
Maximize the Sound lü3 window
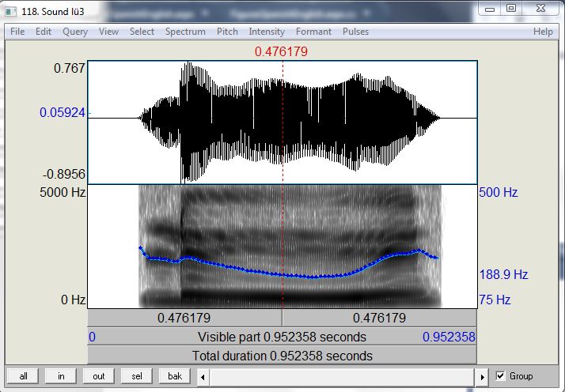(x=511, y=8)
